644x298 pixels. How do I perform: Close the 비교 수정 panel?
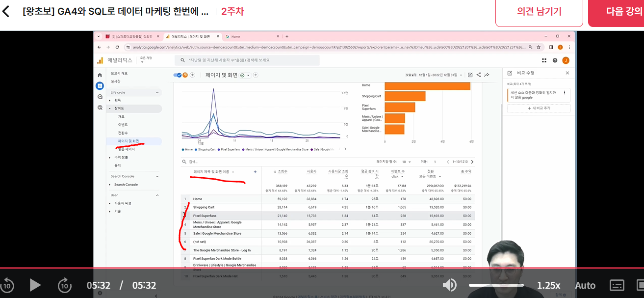click(x=567, y=73)
